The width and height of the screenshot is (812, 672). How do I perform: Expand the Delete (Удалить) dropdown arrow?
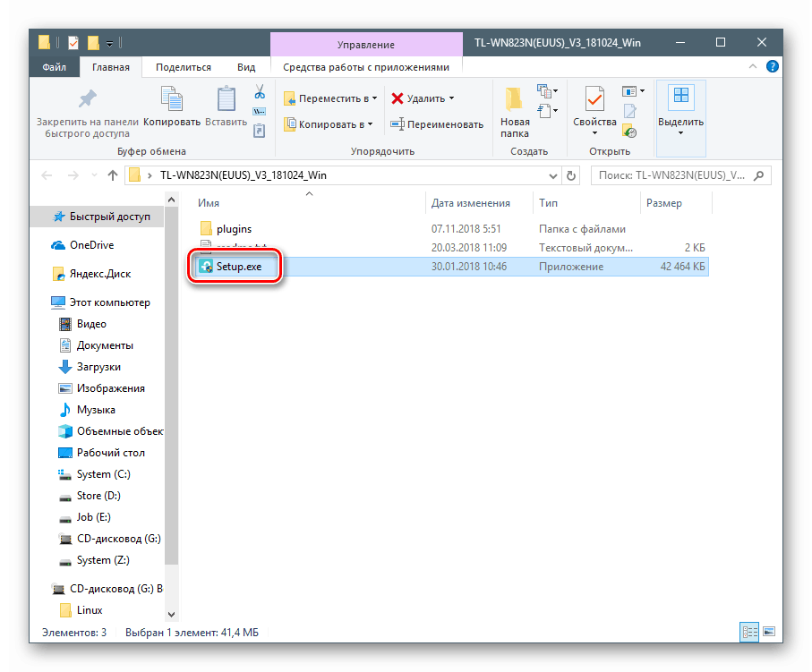[451, 98]
